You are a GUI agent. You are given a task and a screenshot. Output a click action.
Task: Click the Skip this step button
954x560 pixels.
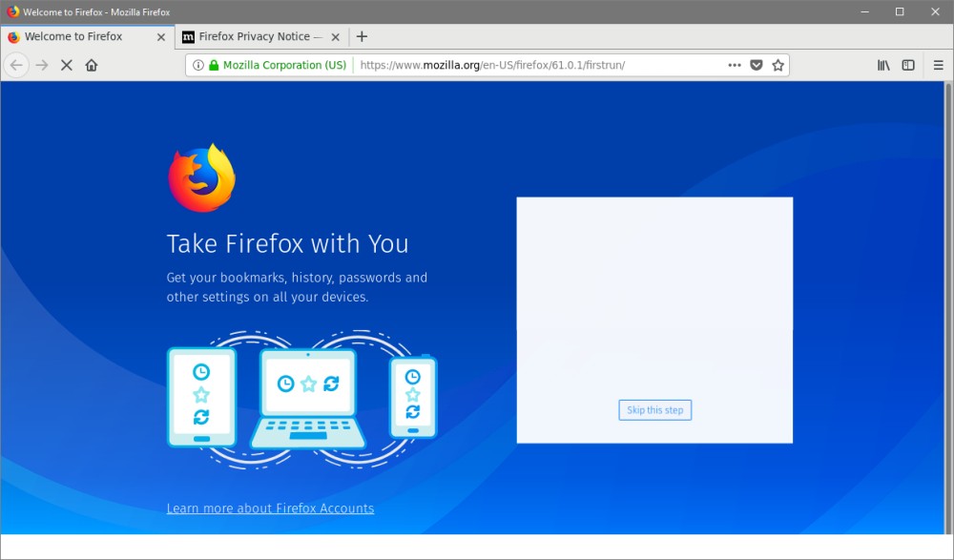(x=654, y=410)
